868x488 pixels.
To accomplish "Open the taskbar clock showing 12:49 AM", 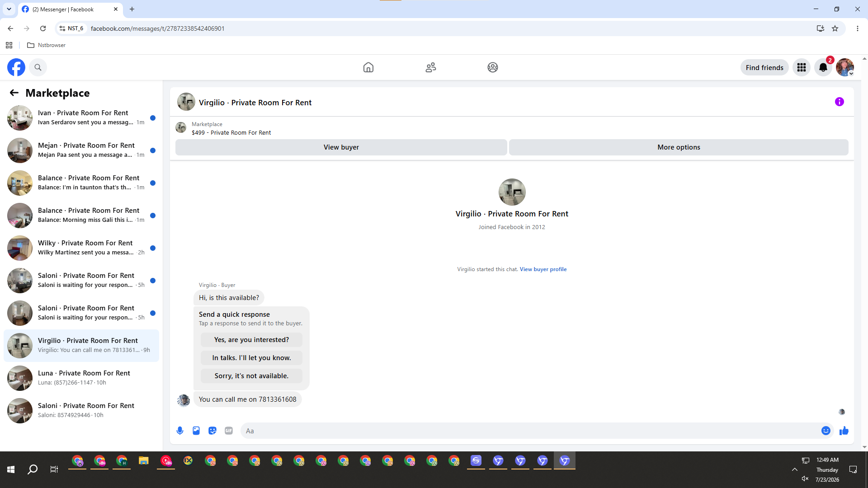I will (x=827, y=469).
